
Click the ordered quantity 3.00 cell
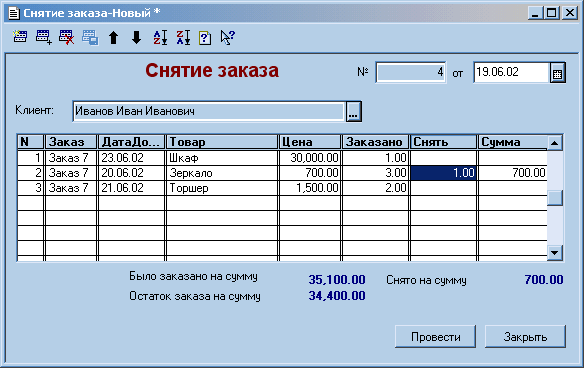tap(375, 173)
